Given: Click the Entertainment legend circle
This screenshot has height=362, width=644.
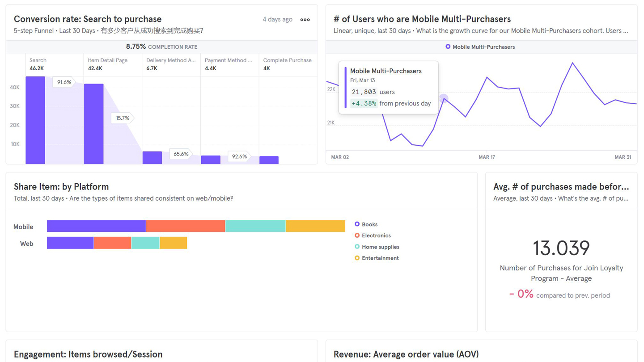Looking at the screenshot, I should pyautogui.click(x=357, y=258).
